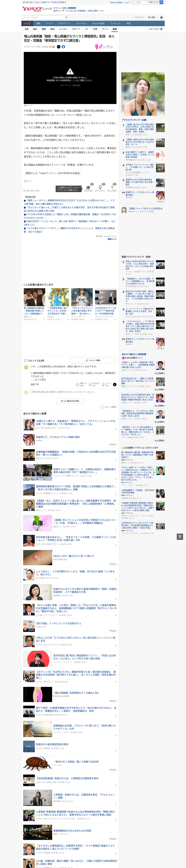Open the HbA1c→5% ad link
Image resolution: width=186 pixels, height=868 pixels.
click(74, 556)
